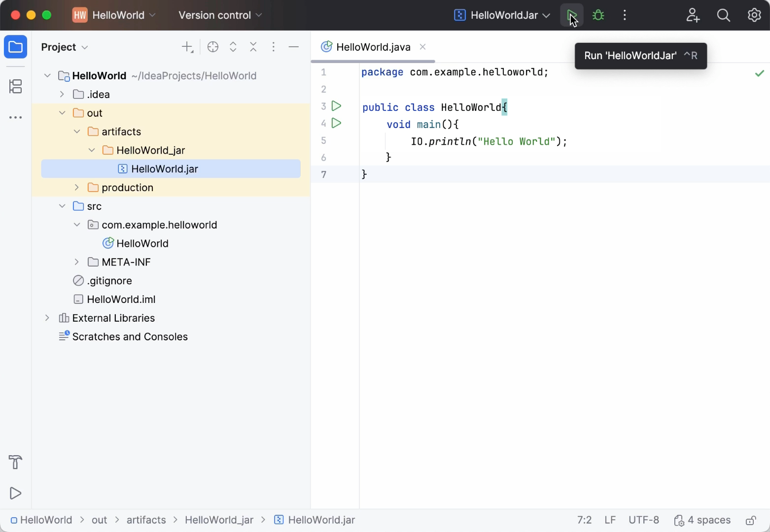The width and height of the screenshot is (770, 532).
Task: Collapse the 'out' folder in the project tree
Action: [62, 113]
